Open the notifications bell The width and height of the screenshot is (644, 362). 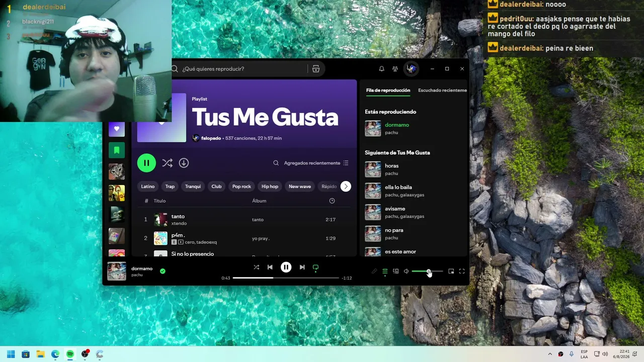coord(381,69)
